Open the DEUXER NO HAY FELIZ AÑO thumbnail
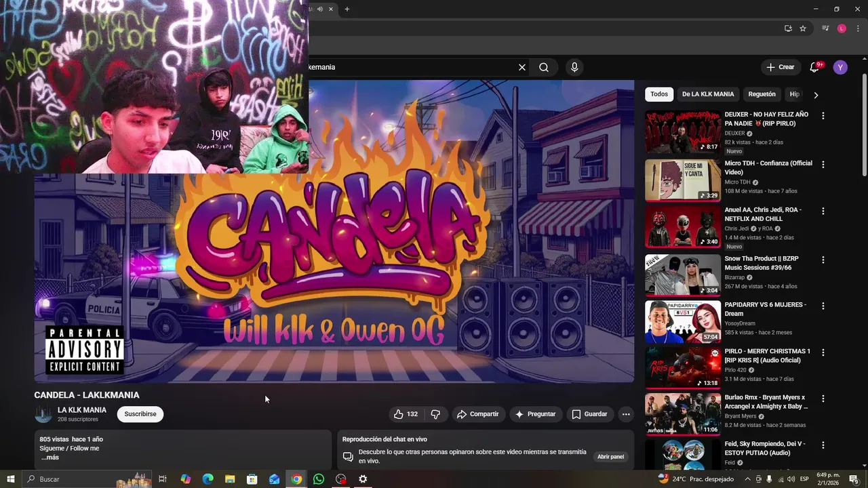Screen dimensions: 868x488 pos(683,132)
